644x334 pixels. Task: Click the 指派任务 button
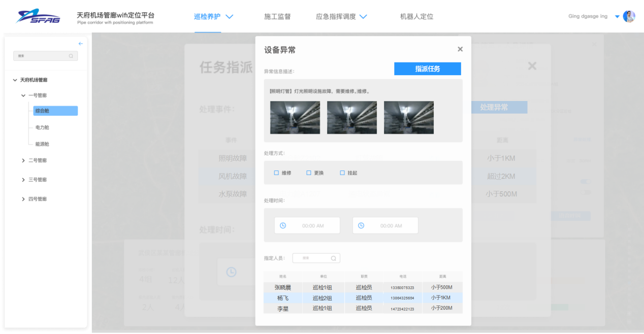point(427,69)
